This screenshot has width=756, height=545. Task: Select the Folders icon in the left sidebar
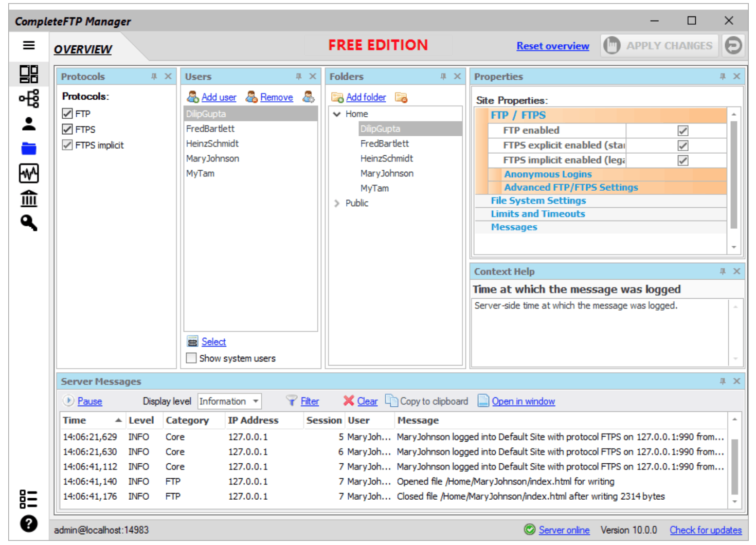28,147
